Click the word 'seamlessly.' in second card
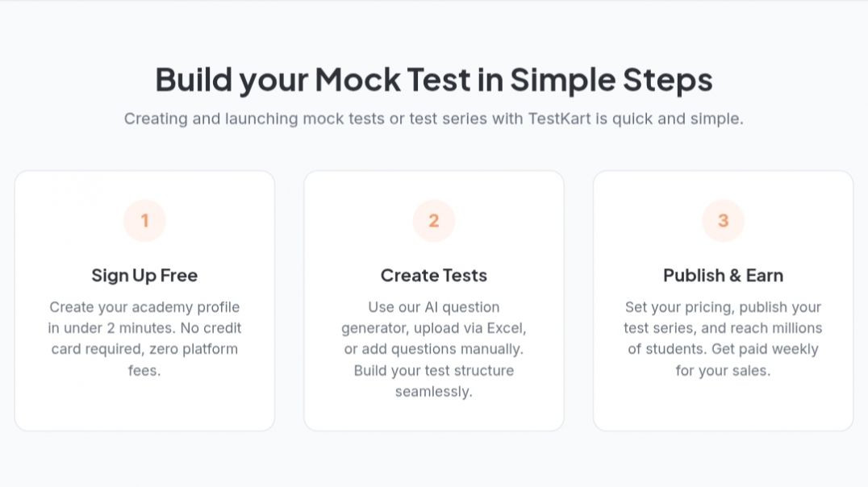This screenshot has width=868, height=487. click(434, 392)
